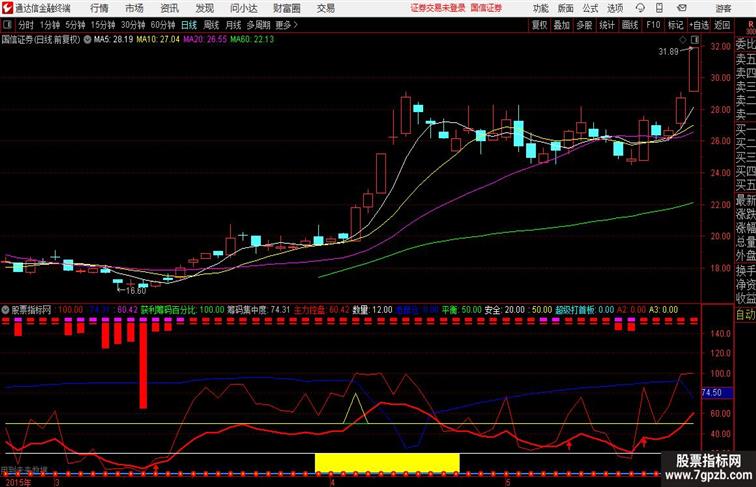Screen dimensions: 756x487
Task: Open the headset customer service icon
Action: click(x=640, y=8)
